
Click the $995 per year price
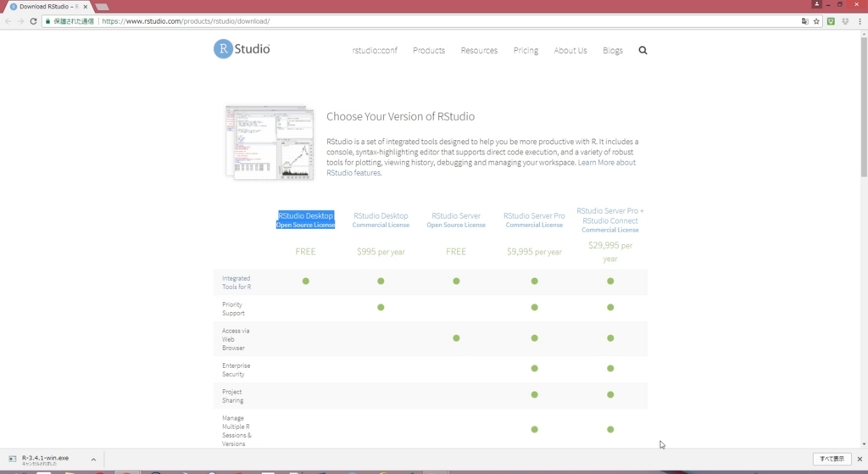pos(381,251)
